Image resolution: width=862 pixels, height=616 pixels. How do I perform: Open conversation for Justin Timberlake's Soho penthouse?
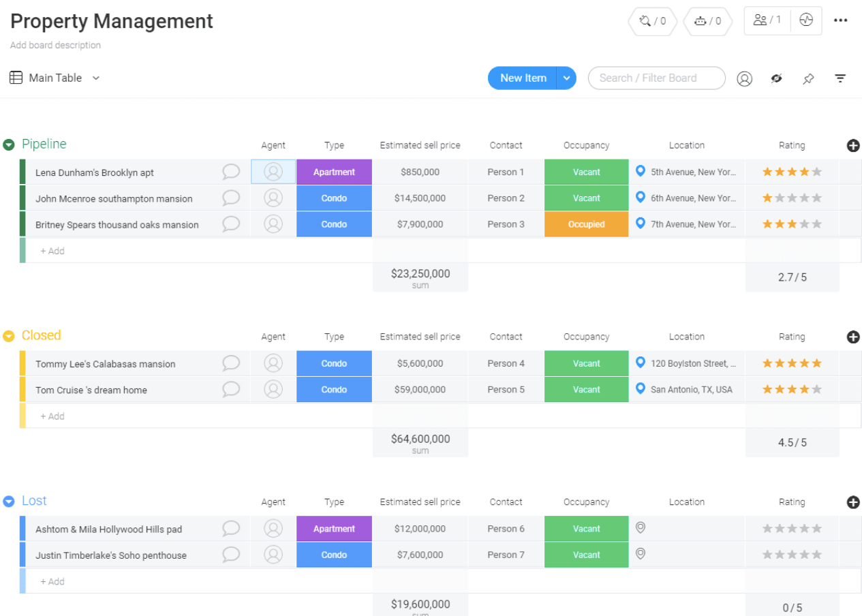point(231,555)
